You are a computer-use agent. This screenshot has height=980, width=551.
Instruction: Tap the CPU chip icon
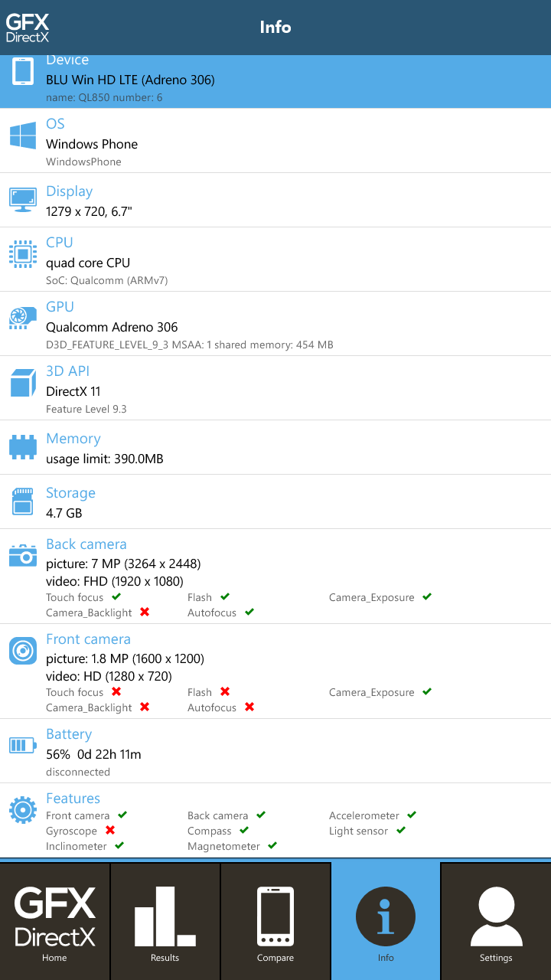(23, 253)
